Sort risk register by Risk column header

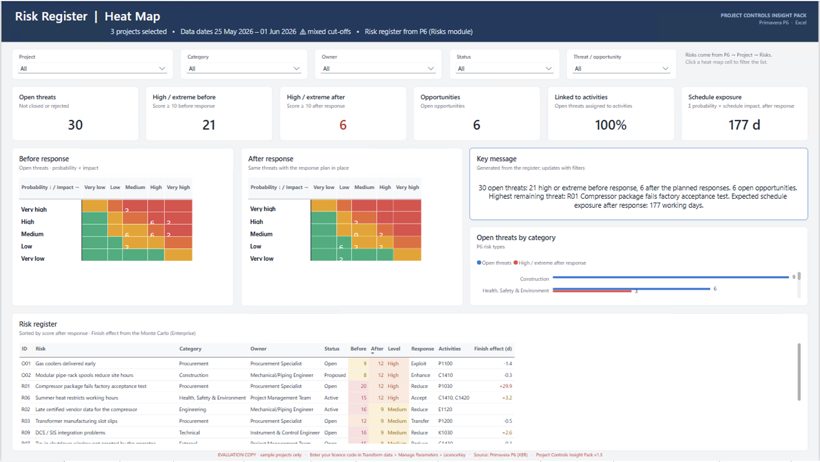coord(40,348)
